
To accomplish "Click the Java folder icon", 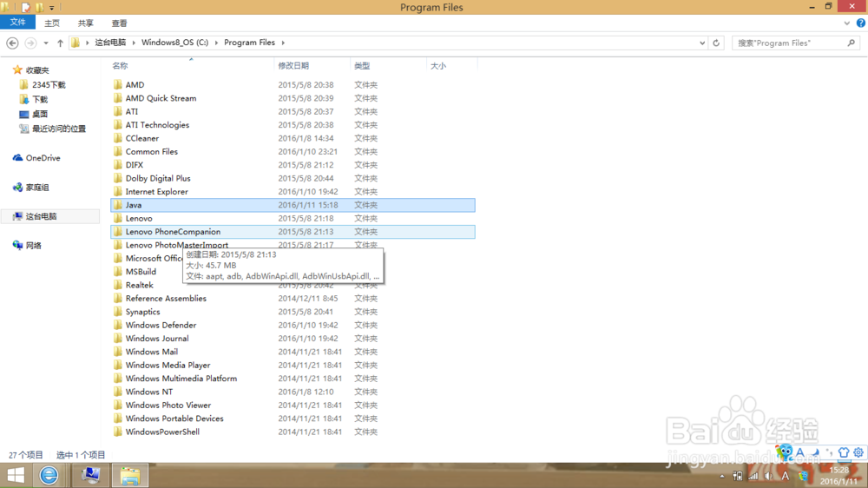I will tap(117, 205).
